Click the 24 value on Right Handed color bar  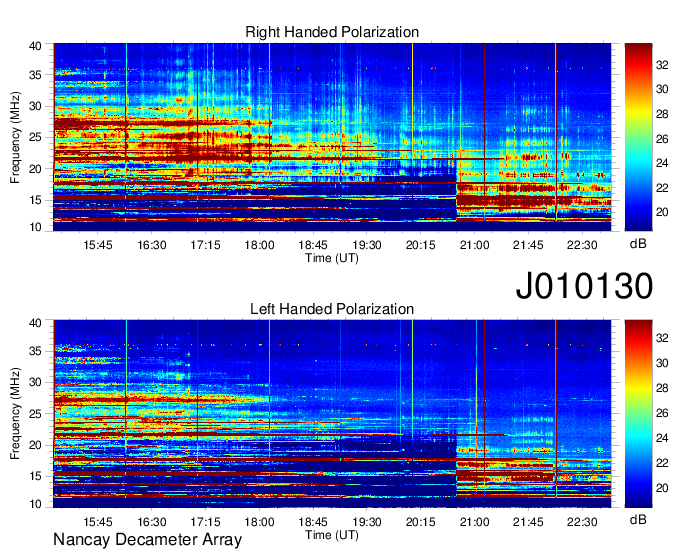click(x=662, y=163)
